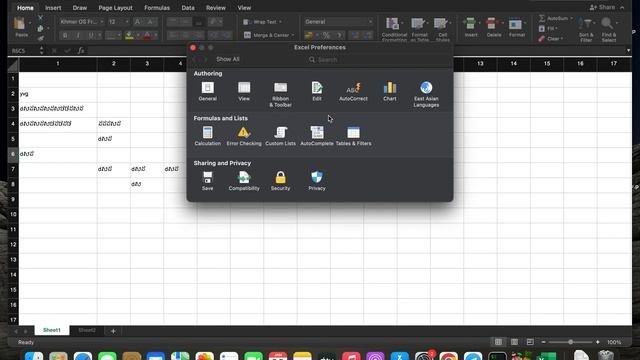Image resolution: width=640 pixels, height=360 pixels.
Task: Switch to Sheet2 tab
Action: (x=87, y=330)
